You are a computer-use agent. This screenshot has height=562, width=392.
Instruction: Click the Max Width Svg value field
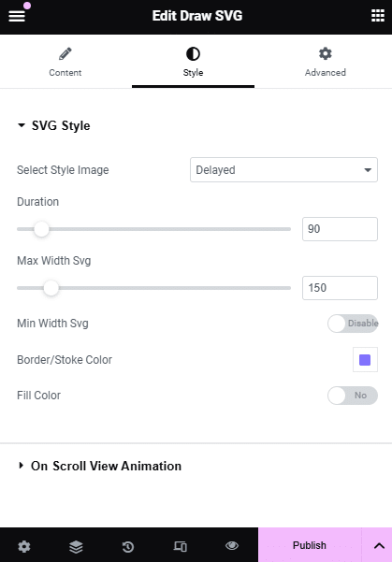pos(340,288)
